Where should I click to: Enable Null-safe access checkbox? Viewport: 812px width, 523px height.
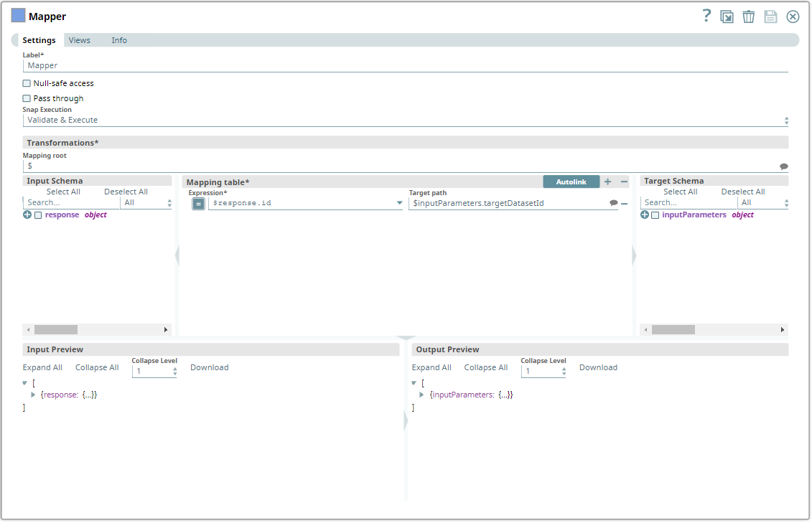pos(27,83)
